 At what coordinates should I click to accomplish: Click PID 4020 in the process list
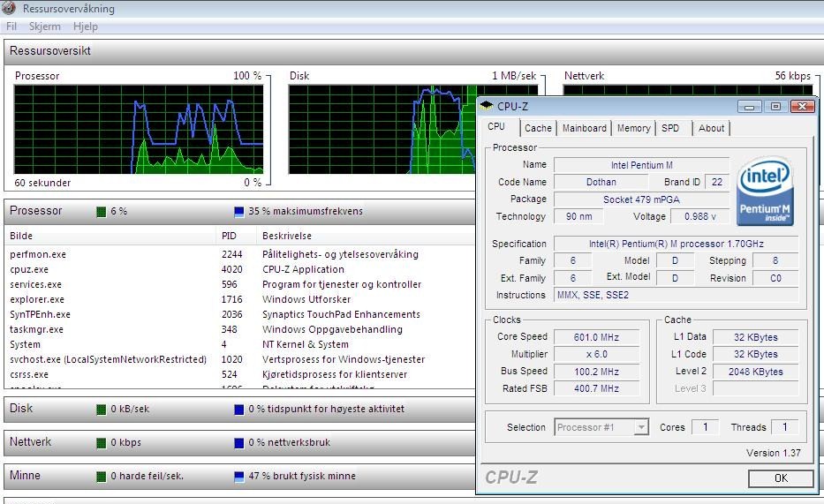231,269
